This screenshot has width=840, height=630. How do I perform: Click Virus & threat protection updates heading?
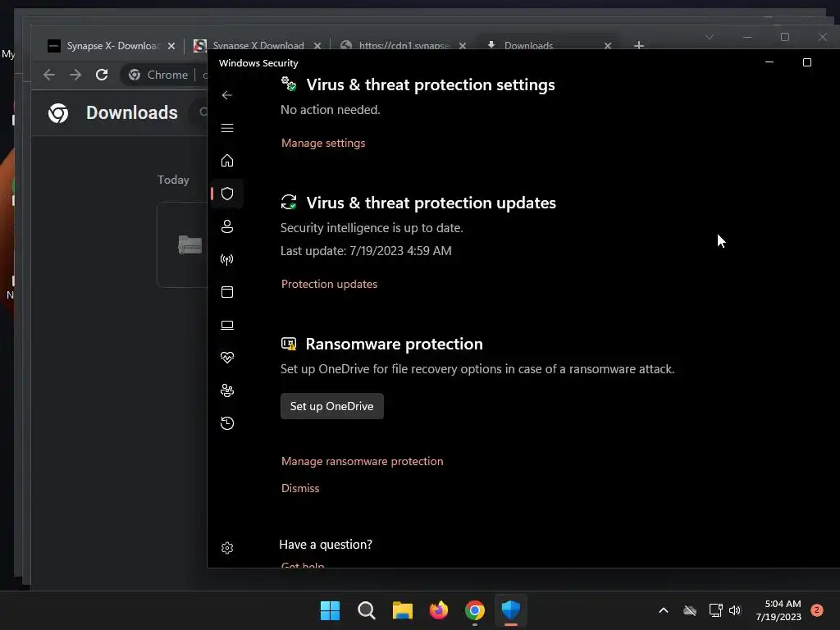(x=431, y=203)
